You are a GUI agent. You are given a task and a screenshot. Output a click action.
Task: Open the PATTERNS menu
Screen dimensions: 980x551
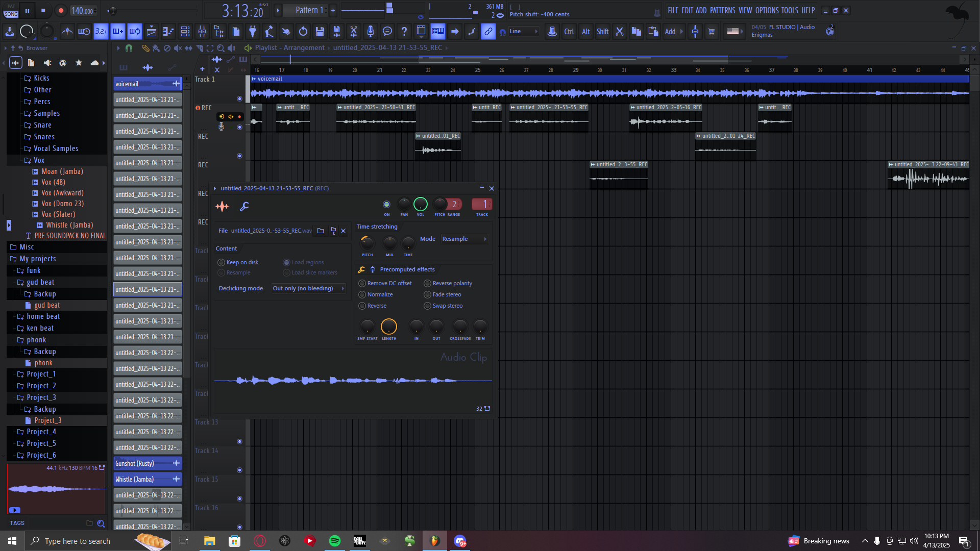[x=722, y=10]
